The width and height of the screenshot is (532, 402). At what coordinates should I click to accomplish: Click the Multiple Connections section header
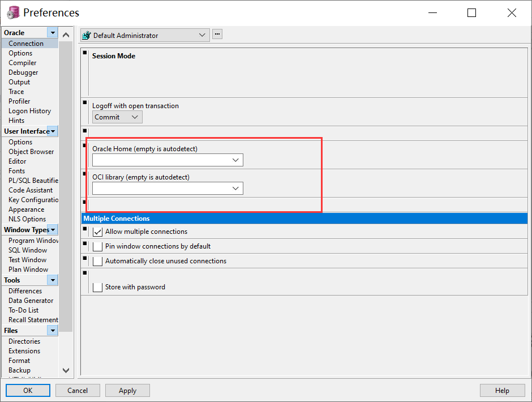(304, 219)
